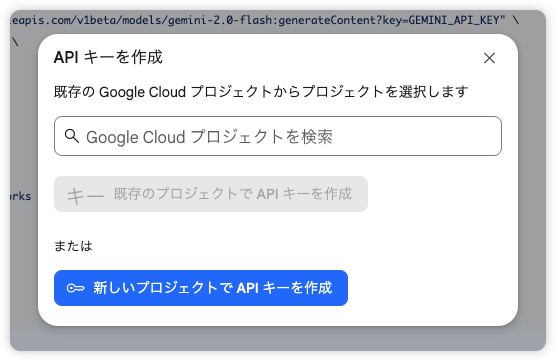Click 既存のプロジェクトで API キーを作成 button
The width and height of the screenshot is (556, 361).
click(211, 194)
